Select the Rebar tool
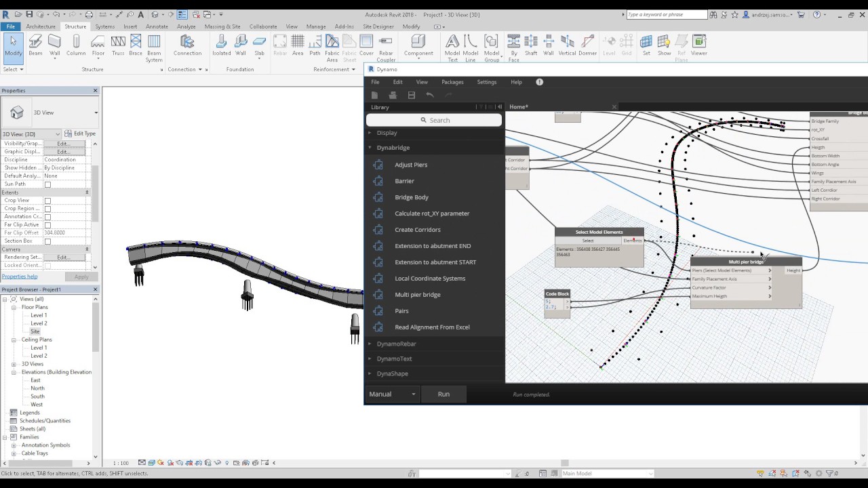 pyautogui.click(x=280, y=45)
